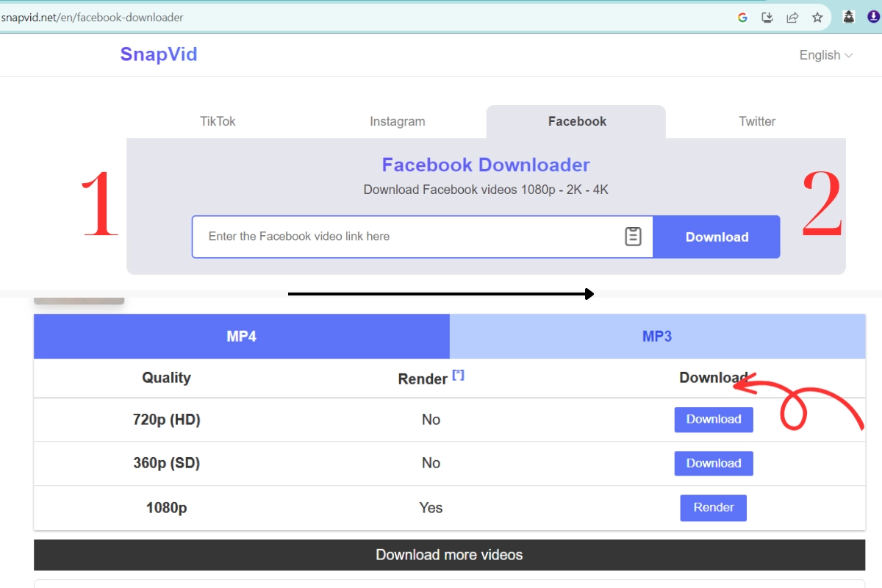Open the share page icon
The width and height of the screenshot is (882, 588).
792,16
